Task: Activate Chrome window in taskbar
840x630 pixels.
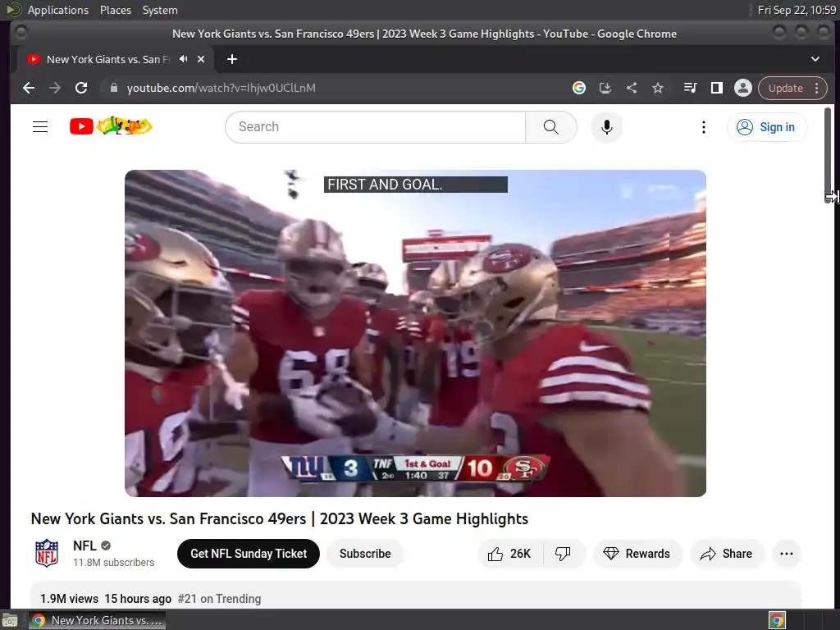Action: [x=97, y=620]
